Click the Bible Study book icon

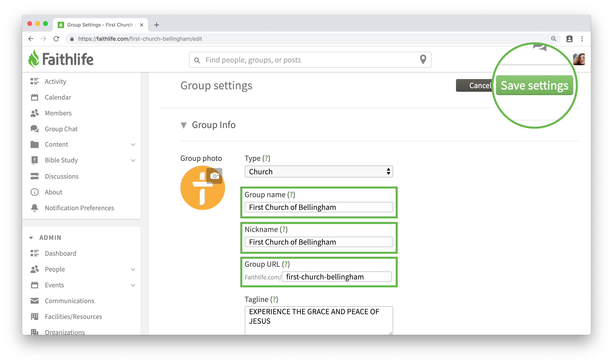34,160
